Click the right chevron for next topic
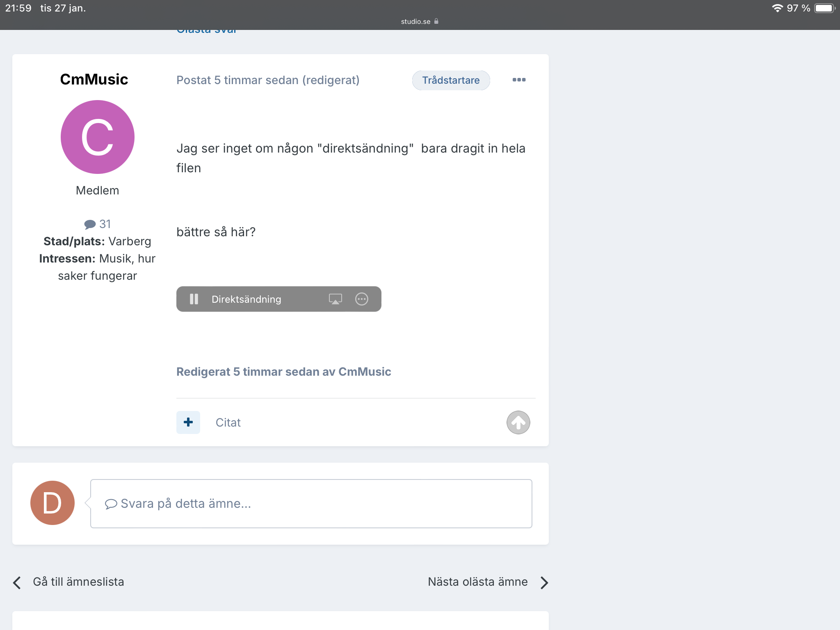This screenshot has height=630, width=840. pyautogui.click(x=544, y=582)
